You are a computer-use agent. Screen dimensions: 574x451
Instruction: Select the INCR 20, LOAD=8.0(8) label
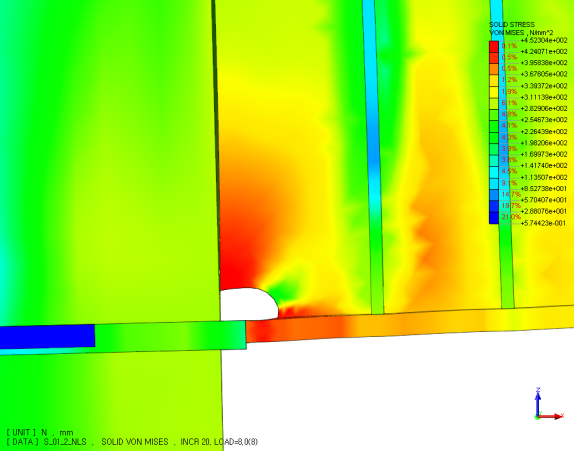pos(219,442)
